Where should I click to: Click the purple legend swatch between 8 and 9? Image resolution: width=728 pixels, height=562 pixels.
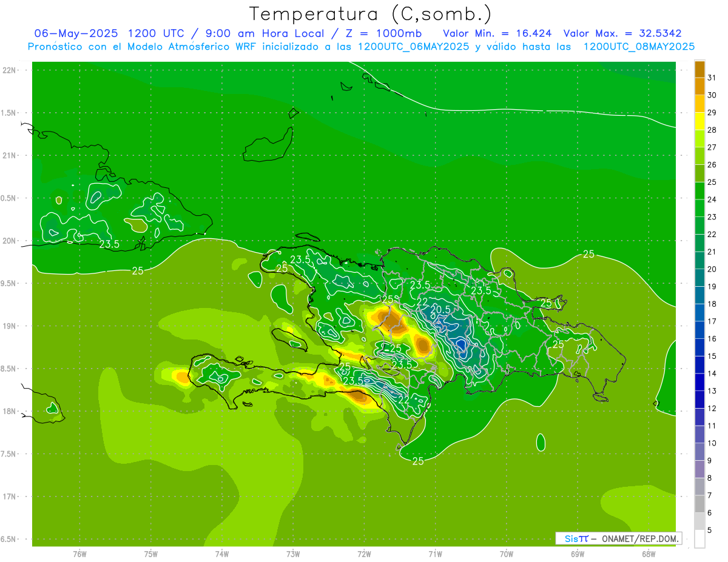699,469
